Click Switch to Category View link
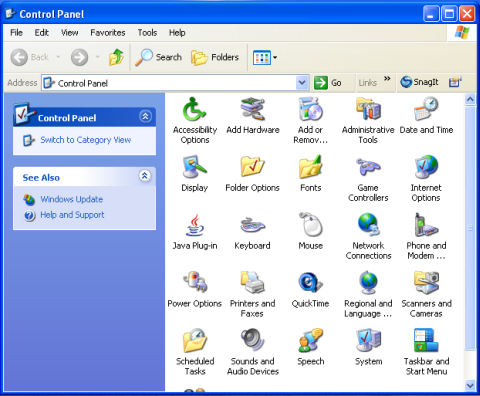The width and height of the screenshot is (480, 396). pyautogui.click(x=85, y=140)
